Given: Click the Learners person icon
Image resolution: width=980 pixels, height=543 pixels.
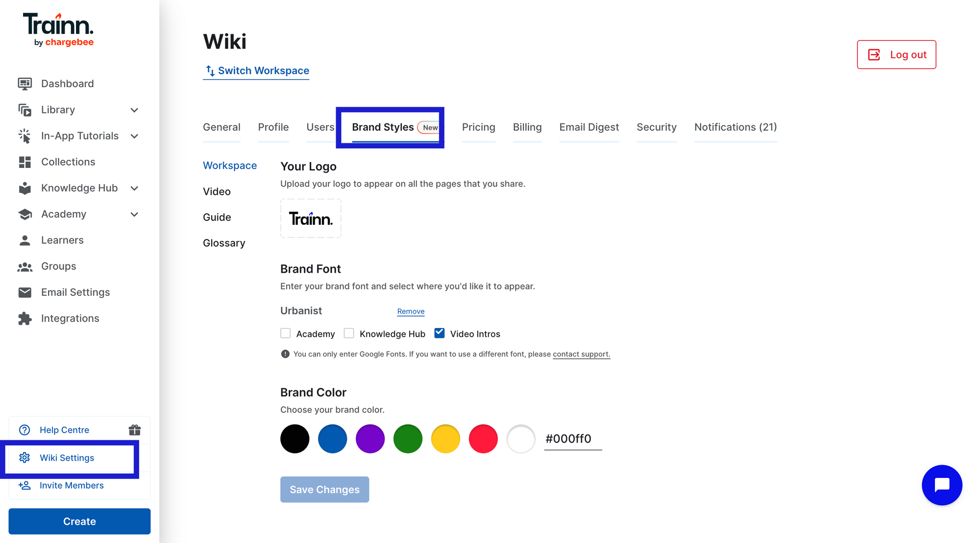Looking at the screenshot, I should 25,240.
